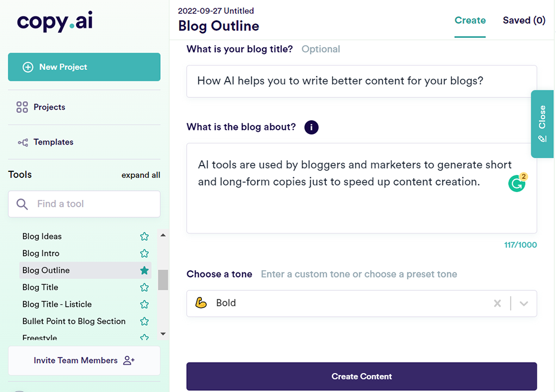556x392 pixels.
Task: Click the tools list scrollbar thumb
Action: (163, 280)
